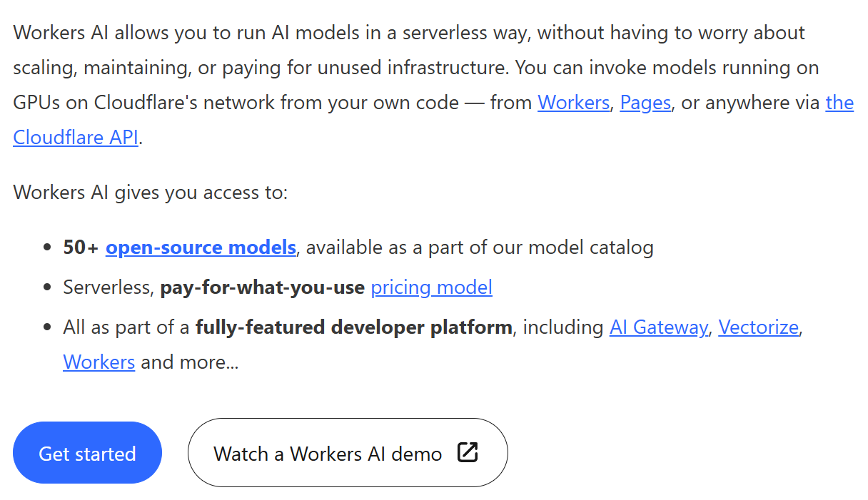
Task: Select the bold 50+ text
Action: coord(78,247)
